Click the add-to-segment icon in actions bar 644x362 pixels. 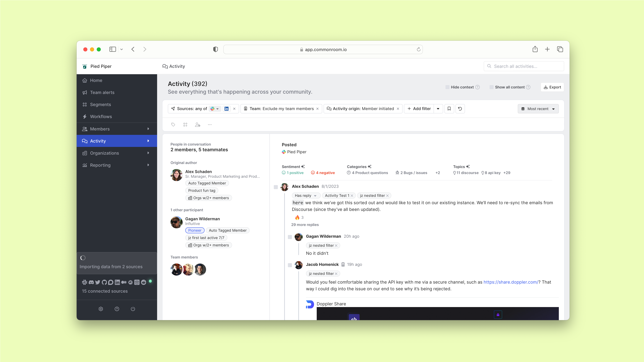pyautogui.click(x=185, y=125)
